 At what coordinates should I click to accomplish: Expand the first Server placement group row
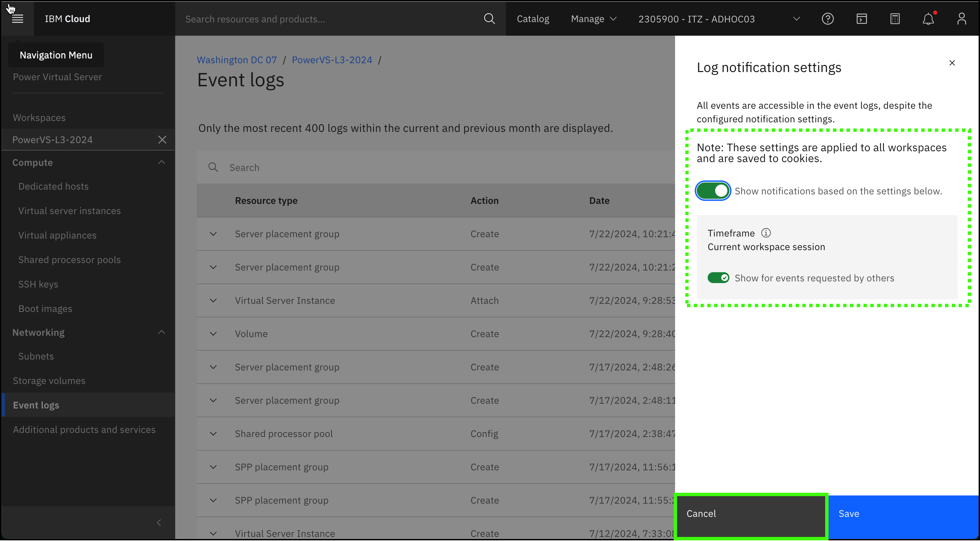click(213, 234)
